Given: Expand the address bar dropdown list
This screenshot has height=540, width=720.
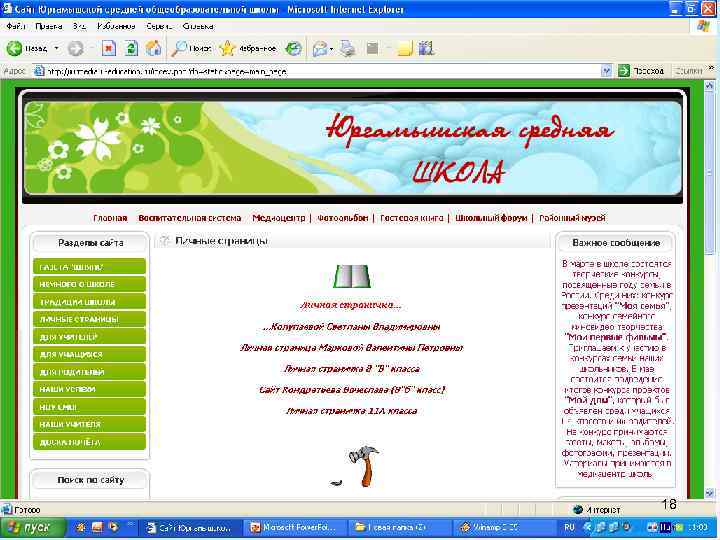Looking at the screenshot, I should click(606, 71).
